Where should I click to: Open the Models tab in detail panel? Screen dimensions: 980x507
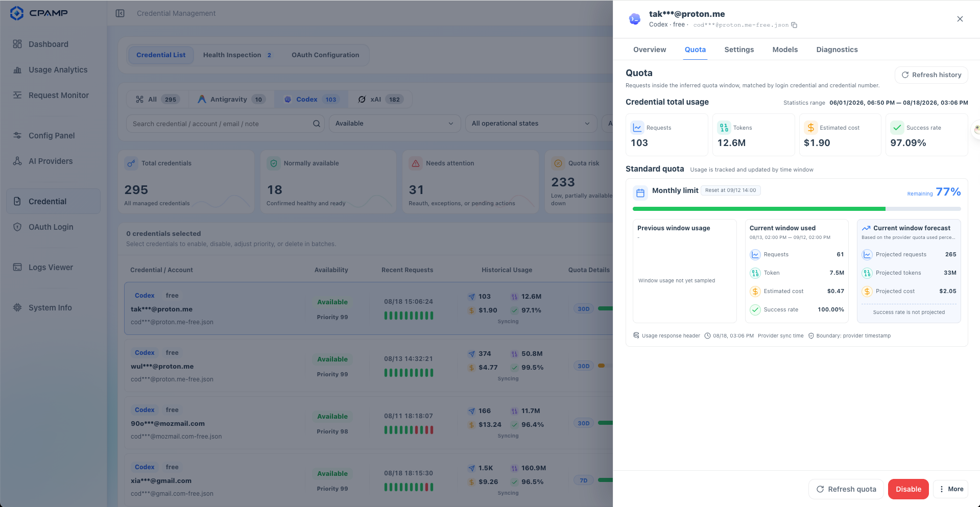click(x=785, y=50)
